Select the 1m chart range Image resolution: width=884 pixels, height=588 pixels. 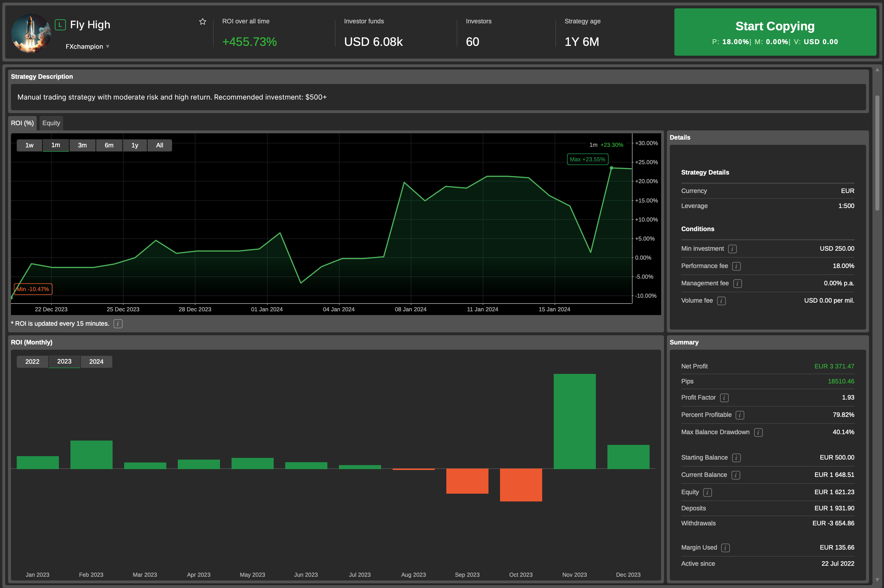tap(55, 145)
